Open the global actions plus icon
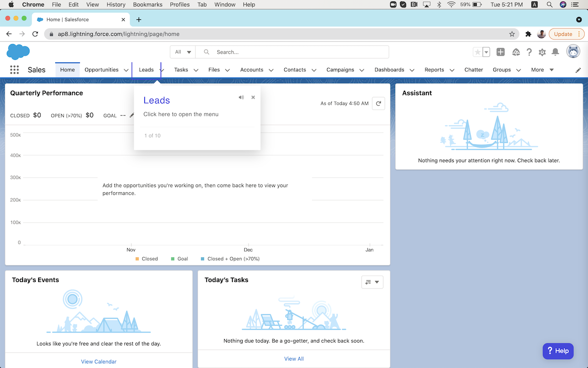This screenshot has width=588, height=368. click(x=501, y=52)
